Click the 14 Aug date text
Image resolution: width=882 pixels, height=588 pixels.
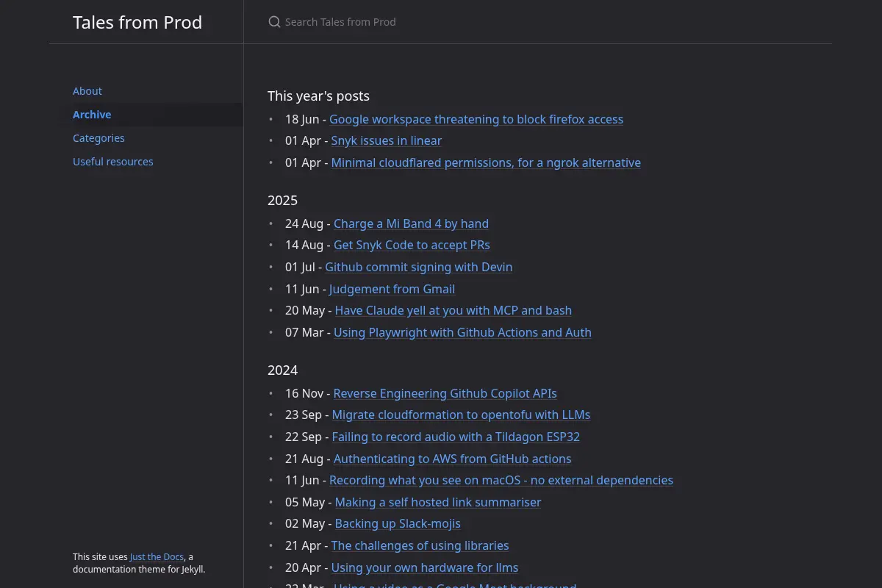(x=304, y=245)
